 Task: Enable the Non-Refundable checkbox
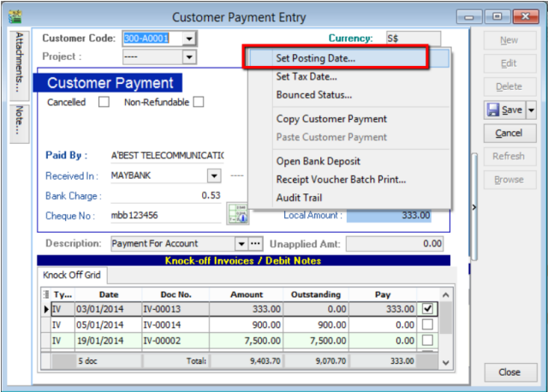pyautogui.click(x=198, y=102)
